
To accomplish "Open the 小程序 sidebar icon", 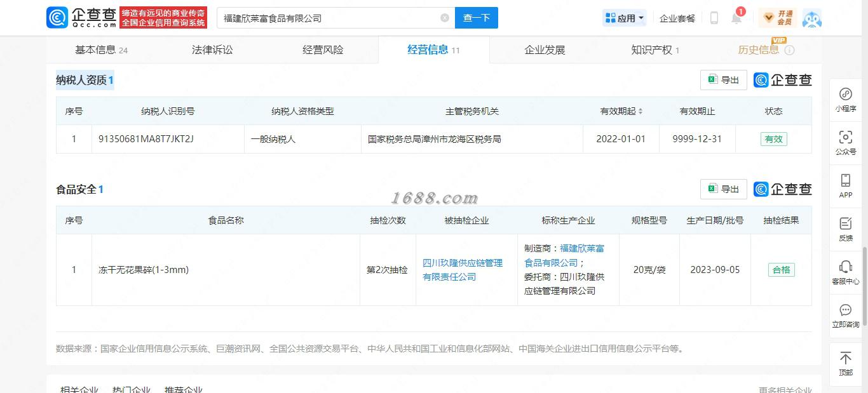I will pos(846,100).
